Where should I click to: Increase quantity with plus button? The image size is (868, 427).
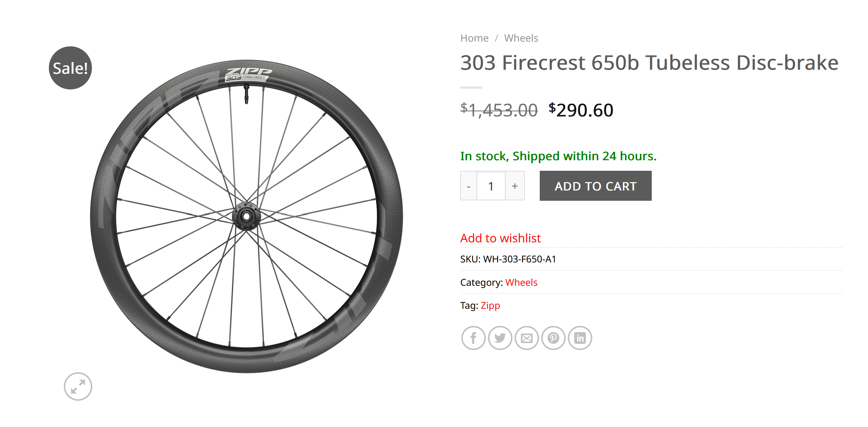tap(515, 186)
